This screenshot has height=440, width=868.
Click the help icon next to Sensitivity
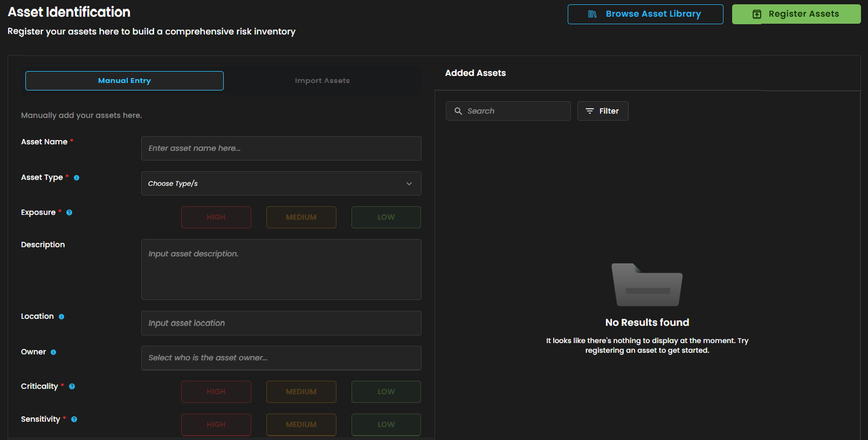point(74,420)
